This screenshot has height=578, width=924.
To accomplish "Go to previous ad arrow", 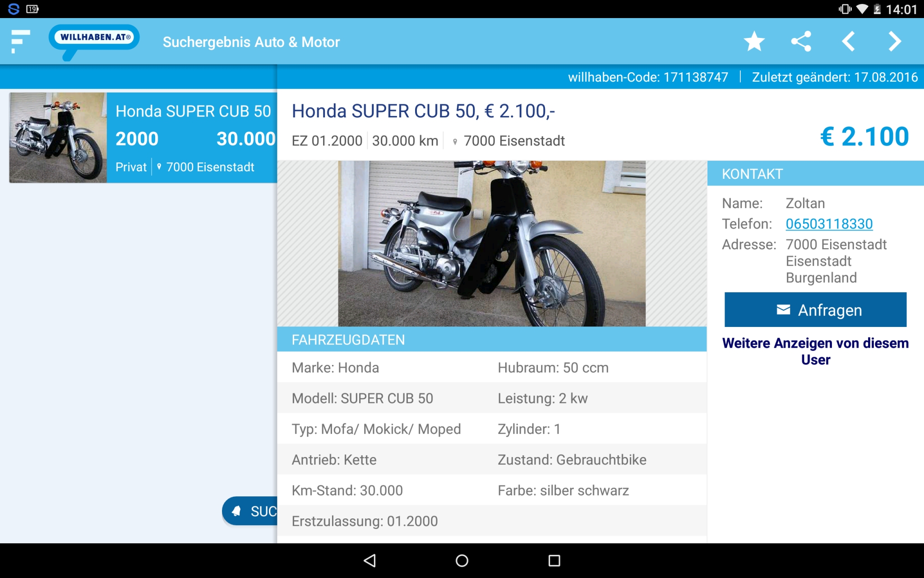I will pyautogui.click(x=848, y=42).
